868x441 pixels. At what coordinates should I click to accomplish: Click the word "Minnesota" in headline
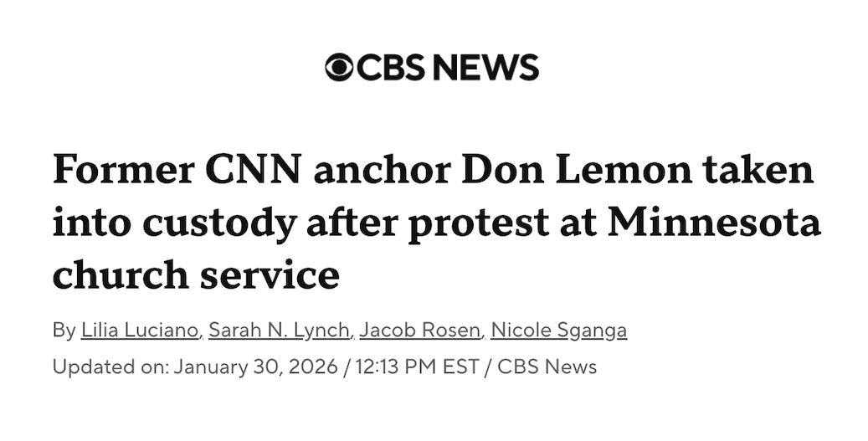[714, 223]
